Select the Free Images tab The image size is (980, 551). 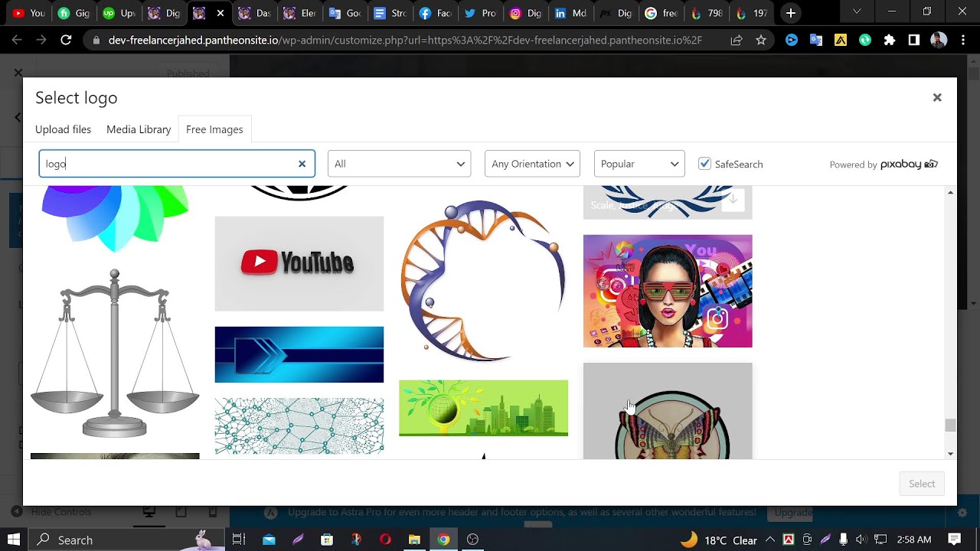(214, 129)
